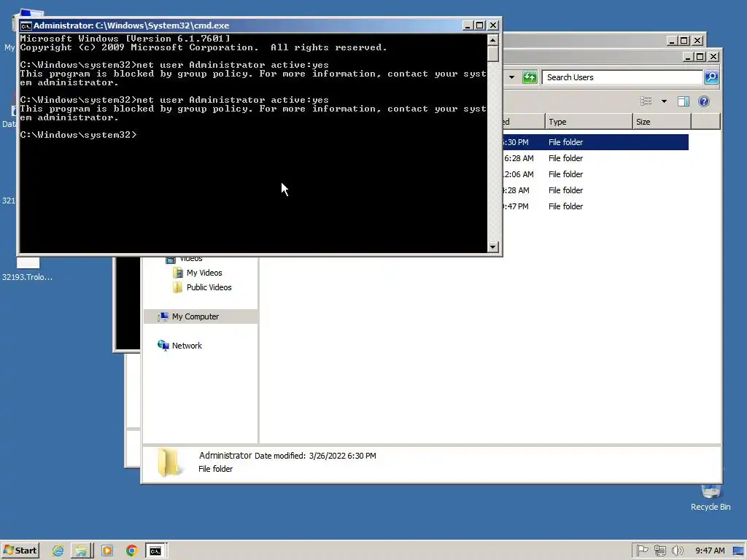Launch Windows Media Player from taskbar
The height and width of the screenshot is (560, 747).
pyautogui.click(x=107, y=551)
